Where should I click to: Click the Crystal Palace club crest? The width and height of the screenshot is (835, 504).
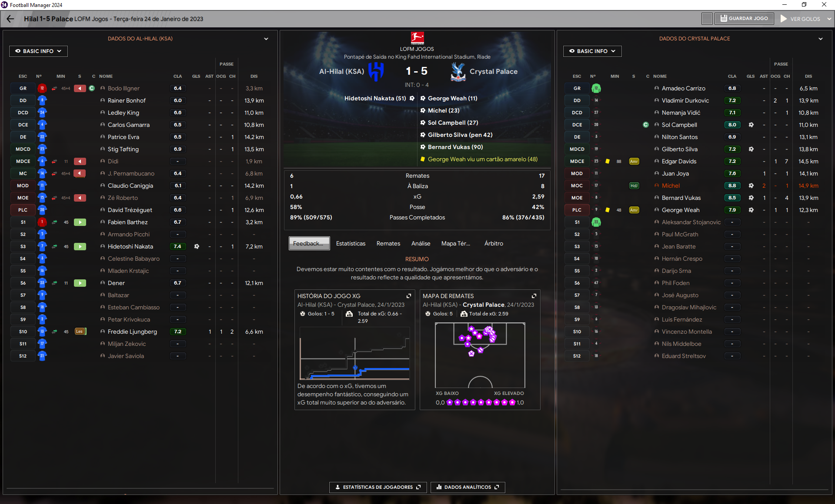458,71
